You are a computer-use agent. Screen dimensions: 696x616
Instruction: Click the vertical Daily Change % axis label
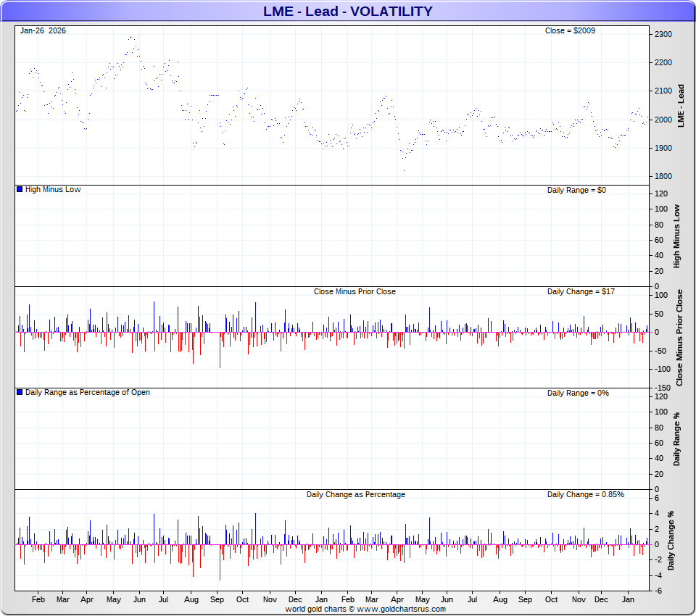(x=671, y=540)
